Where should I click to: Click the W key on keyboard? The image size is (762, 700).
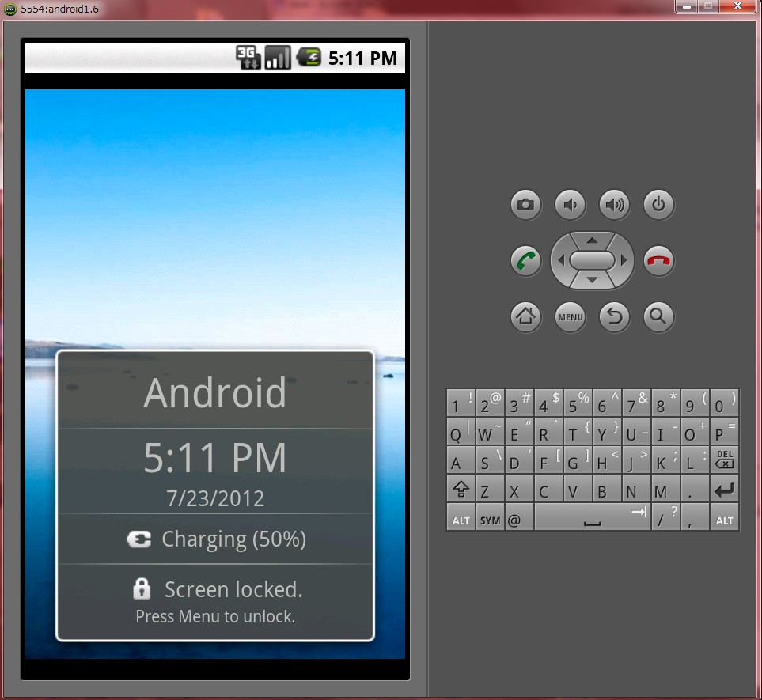coord(490,431)
